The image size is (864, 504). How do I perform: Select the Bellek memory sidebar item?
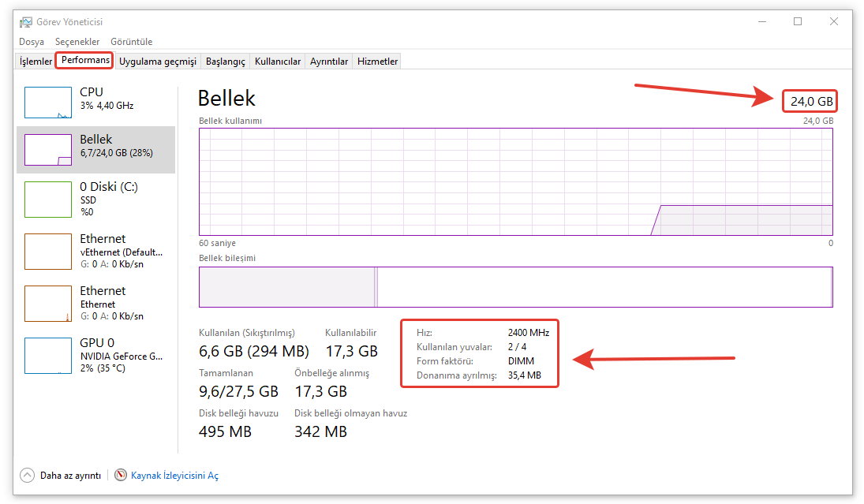tap(96, 150)
